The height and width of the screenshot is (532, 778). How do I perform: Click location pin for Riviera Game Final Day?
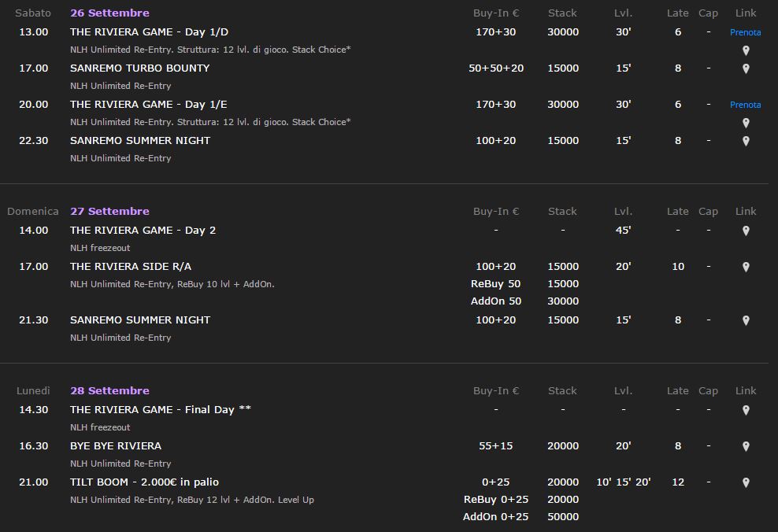(745, 410)
